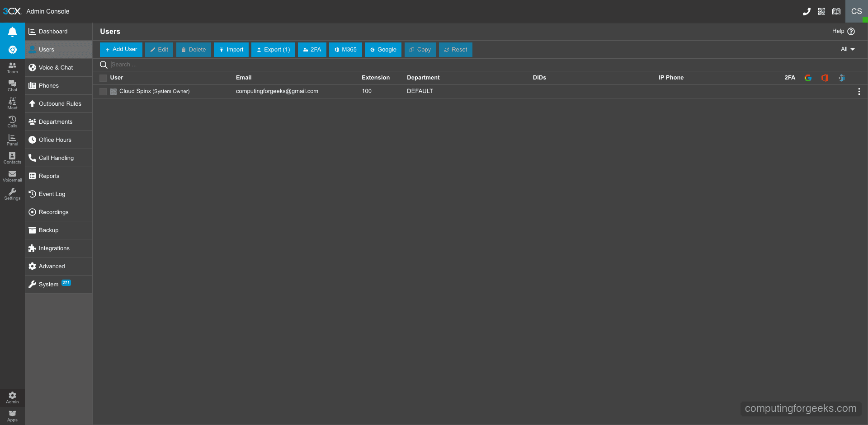
Task: Switch to the Users section
Action: (x=47, y=49)
